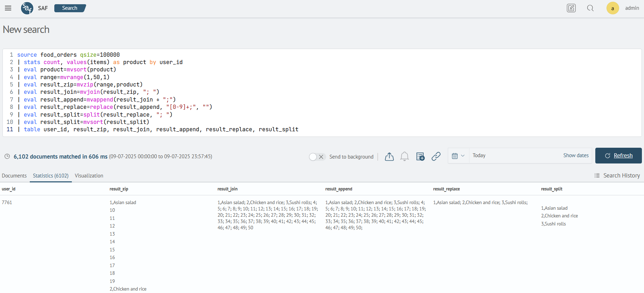Click '3,Sushi rolls' in result_split column
Viewport: 644px width, 293px height.
[x=553, y=224]
